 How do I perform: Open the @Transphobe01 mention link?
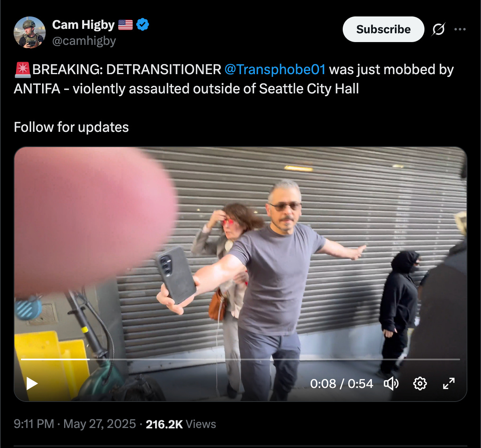(275, 69)
